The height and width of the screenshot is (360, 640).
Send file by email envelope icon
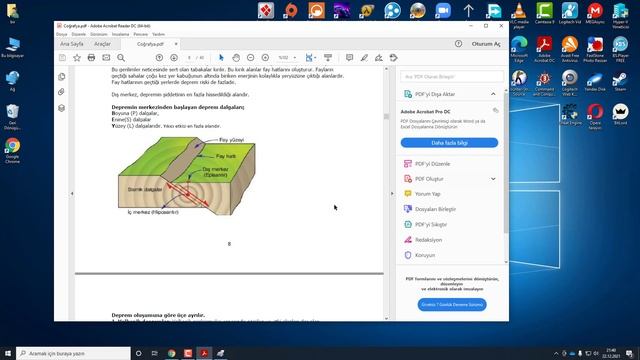106,58
